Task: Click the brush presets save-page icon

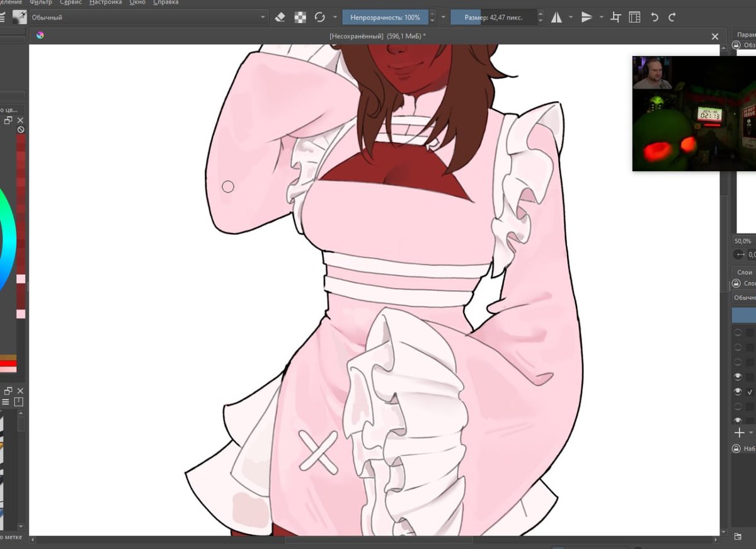Action: 19,402
